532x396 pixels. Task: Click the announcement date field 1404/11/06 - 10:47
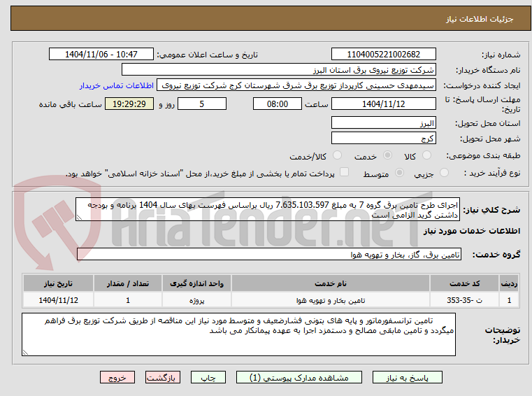pyautogui.click(x=101, y=55)
